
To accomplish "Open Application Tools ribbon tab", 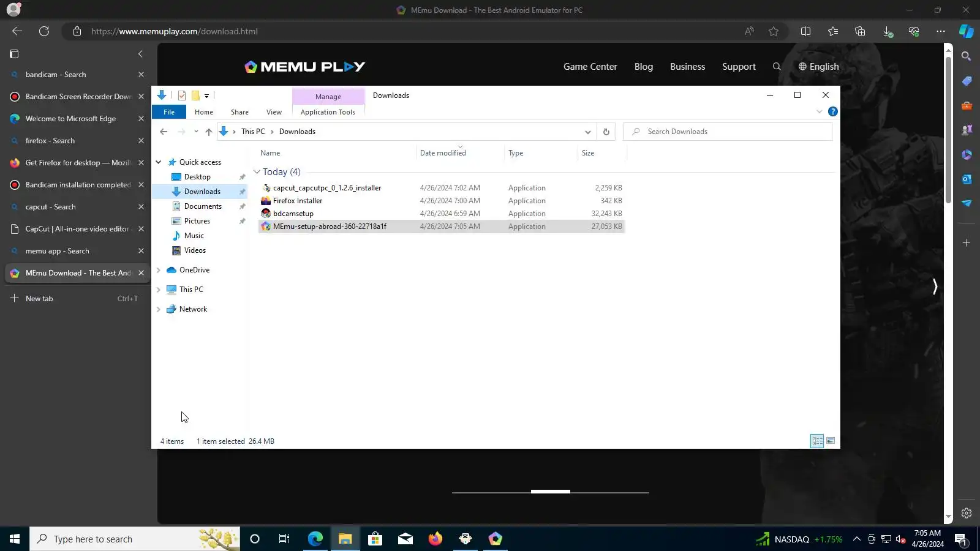I will [328, 112].
